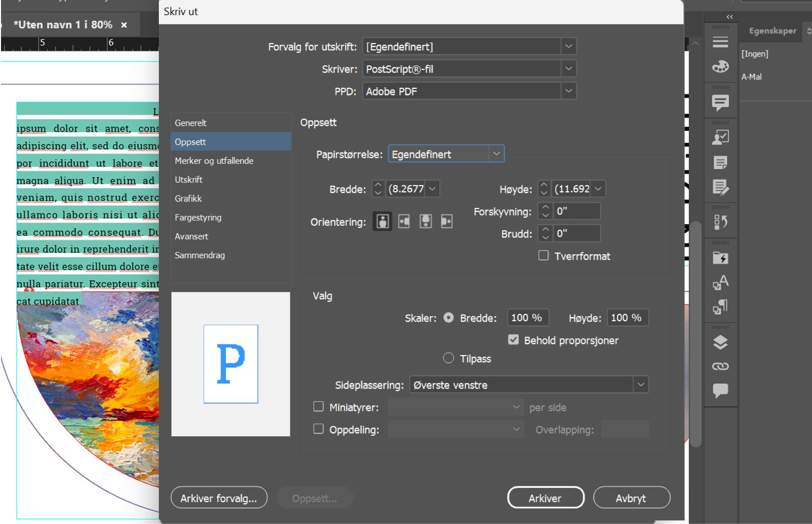Viewport: 812px width, 524px height.
Task: Click the Arkiver forvalg... button
Action: pyautogui.click(x=219, y=498)
